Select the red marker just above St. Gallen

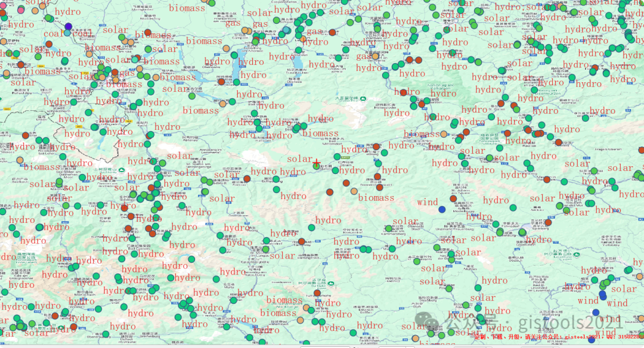pos(501,103)
